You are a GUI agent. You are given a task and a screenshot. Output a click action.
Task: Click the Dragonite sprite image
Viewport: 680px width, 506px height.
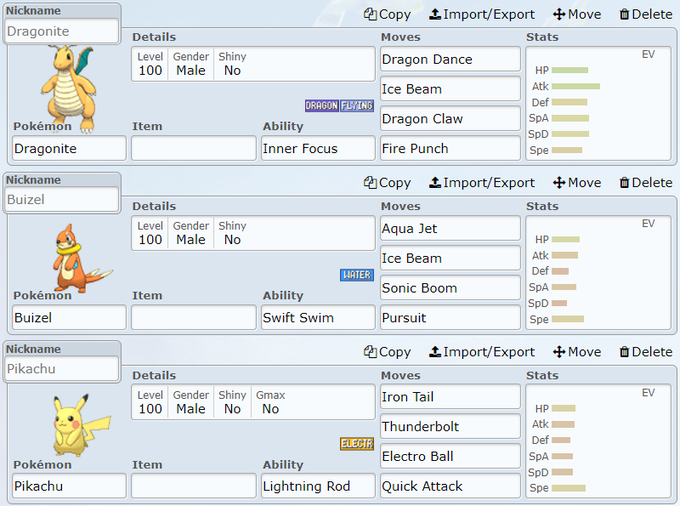click(x=69, y=88)
